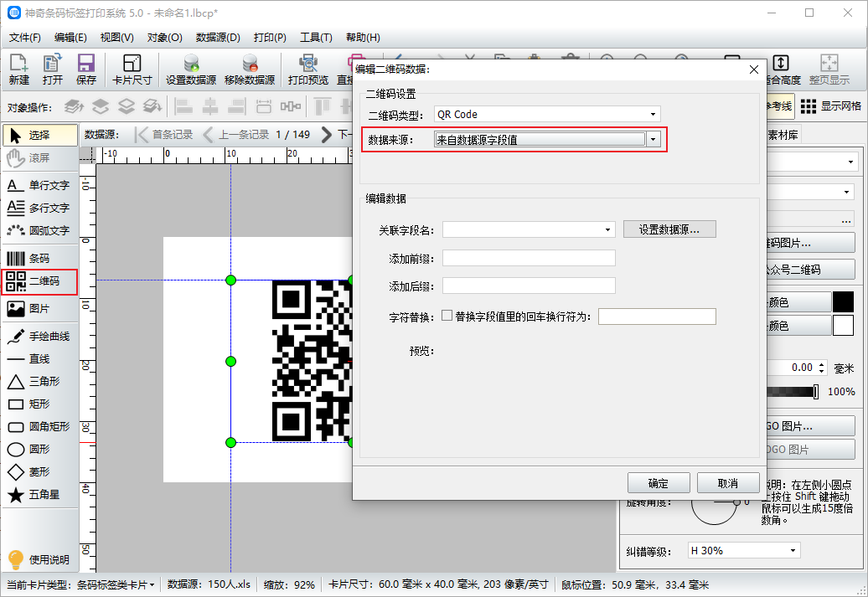The height and width of the screenshot is (597, 868).
Task: Expand the 二维码类型 QR Code dropdown
Action: pos(654,115)
